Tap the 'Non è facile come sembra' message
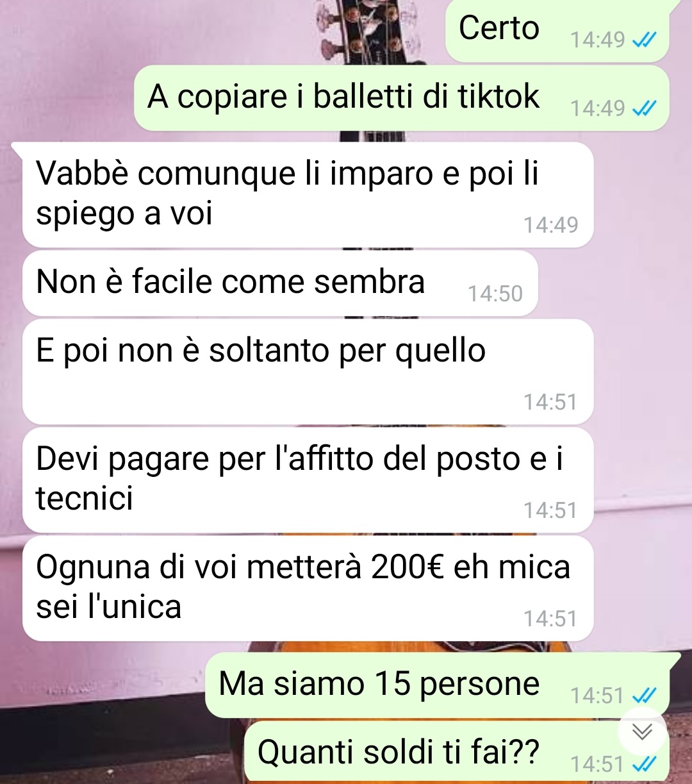 click(x=280, y=283)
